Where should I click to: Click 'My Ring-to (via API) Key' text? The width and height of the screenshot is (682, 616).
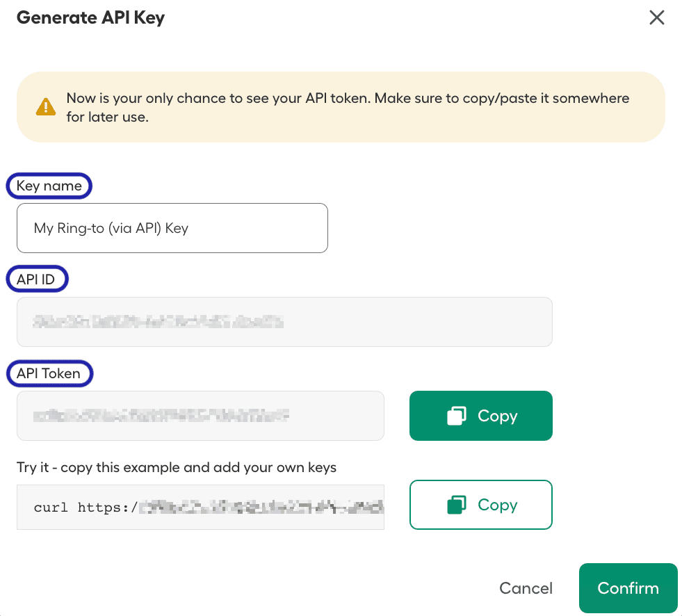[111, 228]
